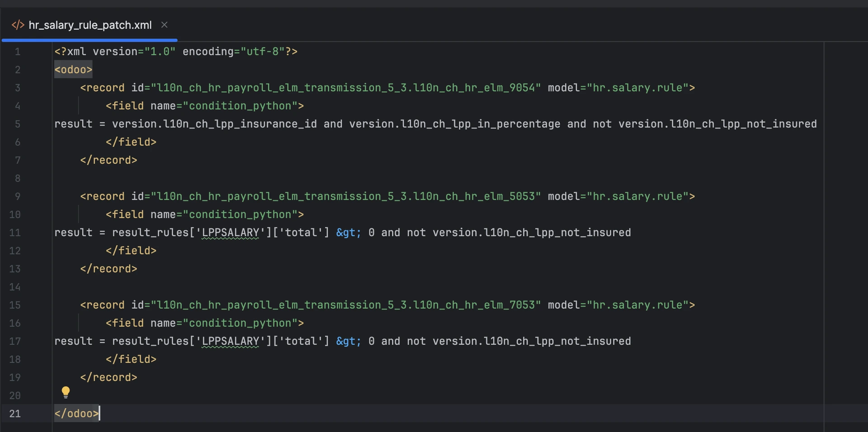The width and height of the screenshot is (868, 432).
Task: Click line number 17 in gutter
Action: 15,341
